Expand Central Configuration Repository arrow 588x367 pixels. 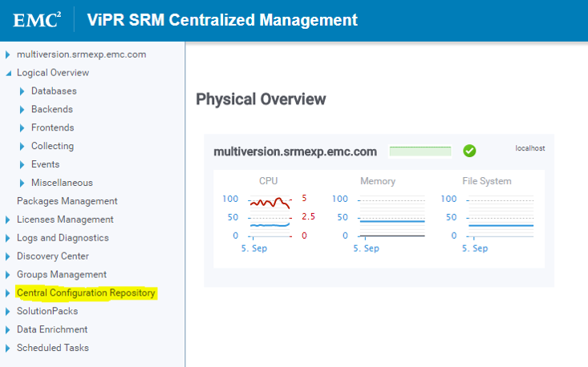pyautogui.click(x=7, y=293)
